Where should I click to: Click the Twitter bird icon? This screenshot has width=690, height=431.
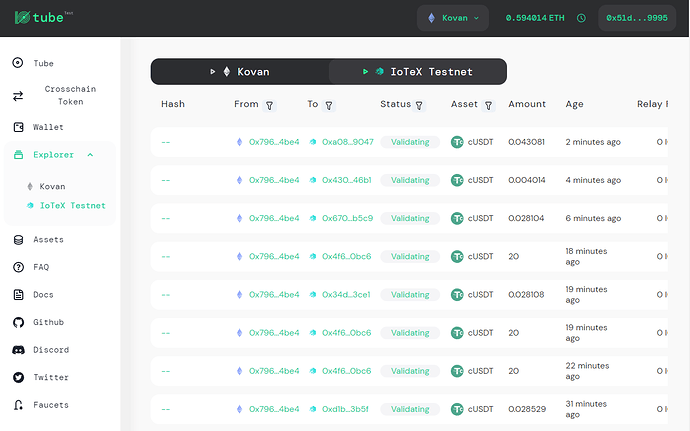(x=18, y=377)
